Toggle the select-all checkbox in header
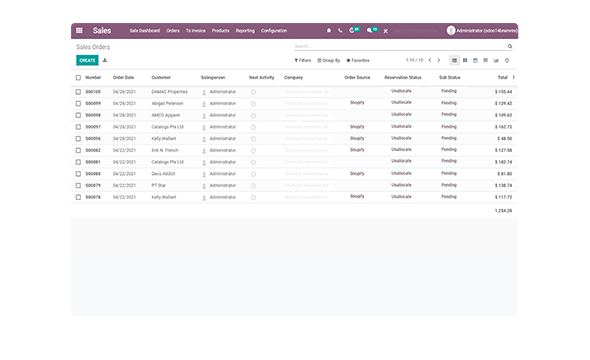Image resolution: width=590 pixels, height=360 pixels. (x=78, y=77)
